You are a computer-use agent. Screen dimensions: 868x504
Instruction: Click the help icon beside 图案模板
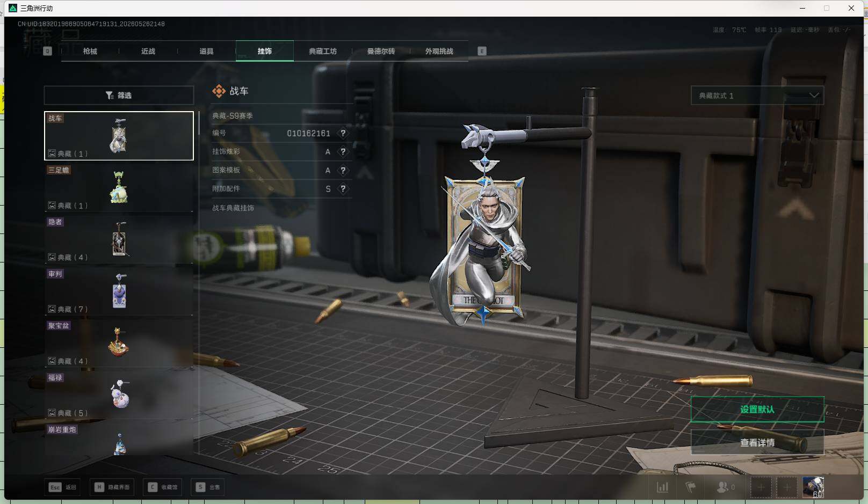(343, 170)
